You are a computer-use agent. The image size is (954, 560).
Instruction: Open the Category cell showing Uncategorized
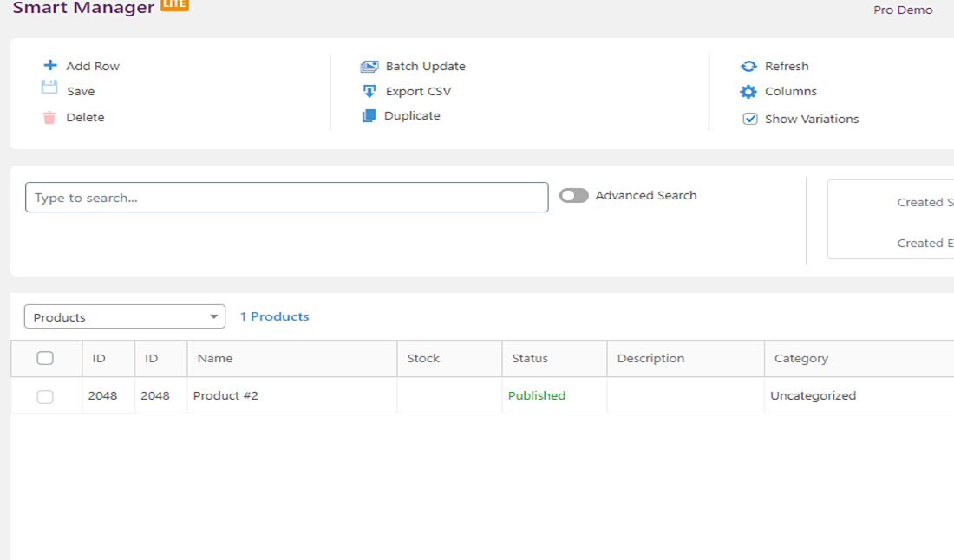(813, 395)
